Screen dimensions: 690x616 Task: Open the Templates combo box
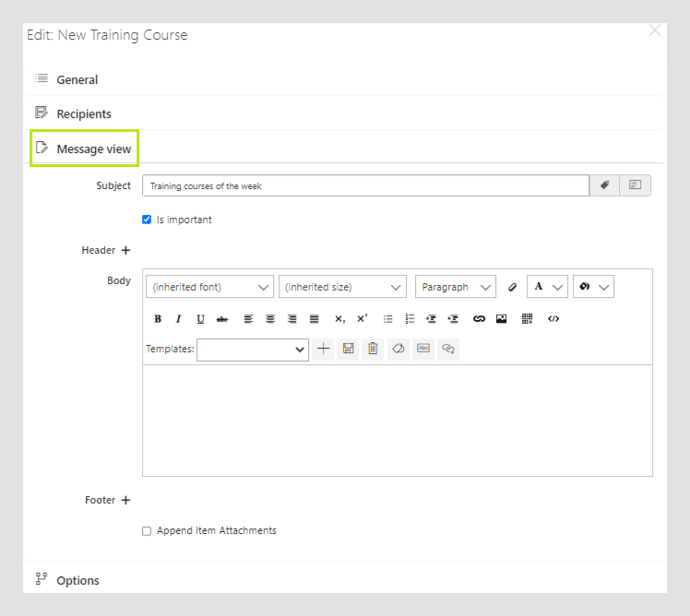[253, 349]
